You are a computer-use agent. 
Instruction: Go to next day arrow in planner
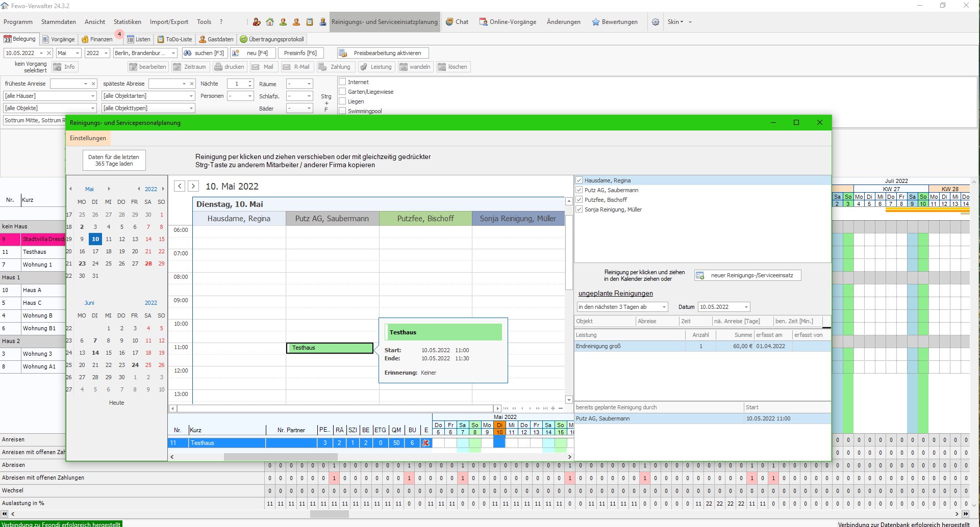(x=193, y=186)
